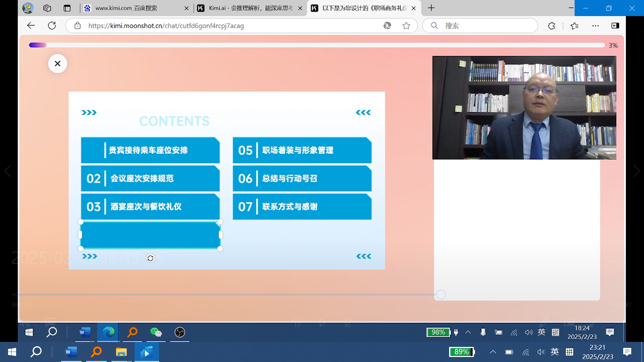This screenshot has height=362, width=644.
Task: Close the Kimi.ai 会推理解析 tab
Action: tap(300, 8)
